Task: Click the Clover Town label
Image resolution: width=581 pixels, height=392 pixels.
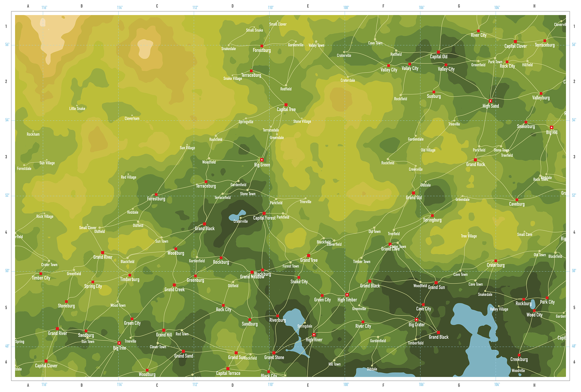Action: 158,347
